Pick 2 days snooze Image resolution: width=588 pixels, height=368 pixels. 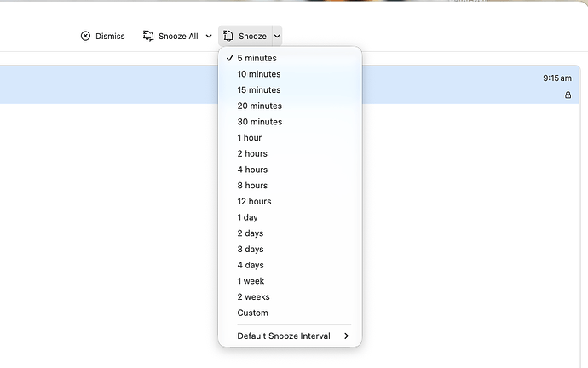point(290,233)
